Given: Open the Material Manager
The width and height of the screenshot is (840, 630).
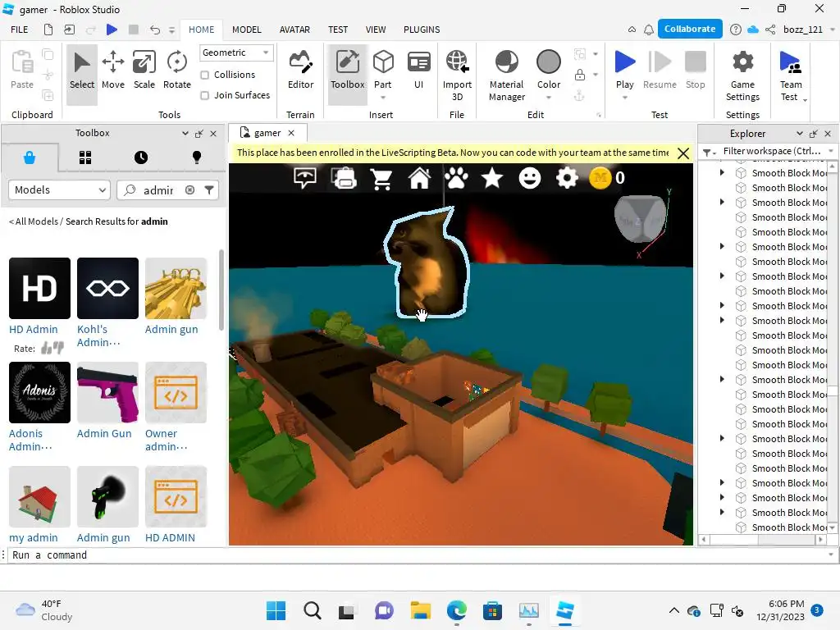Looking at the screenshot, I should pyautogui.click(x=507, y=75).
